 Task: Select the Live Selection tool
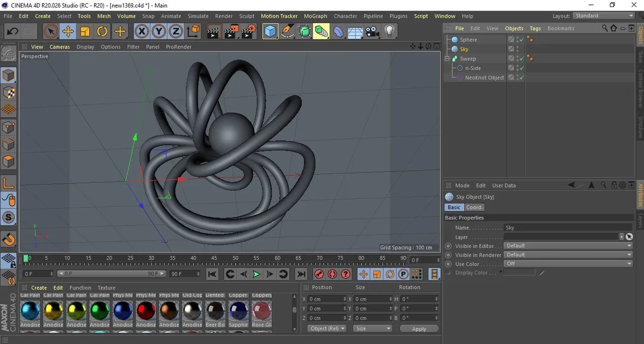pos(50,32)
